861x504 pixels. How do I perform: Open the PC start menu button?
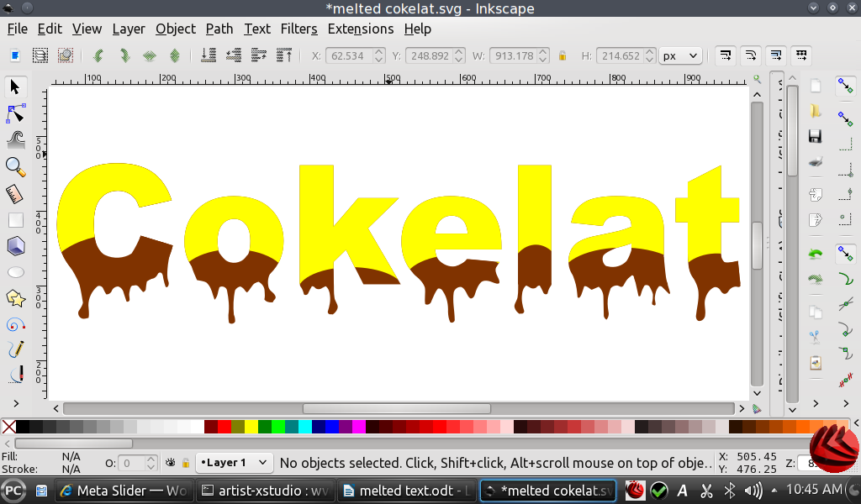click(x=13, y=491)
